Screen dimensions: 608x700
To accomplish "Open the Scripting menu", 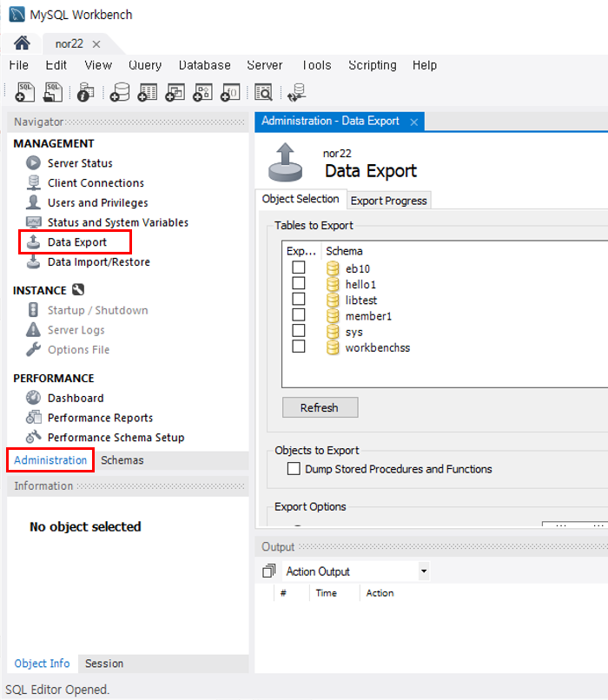I will point(373,65).
